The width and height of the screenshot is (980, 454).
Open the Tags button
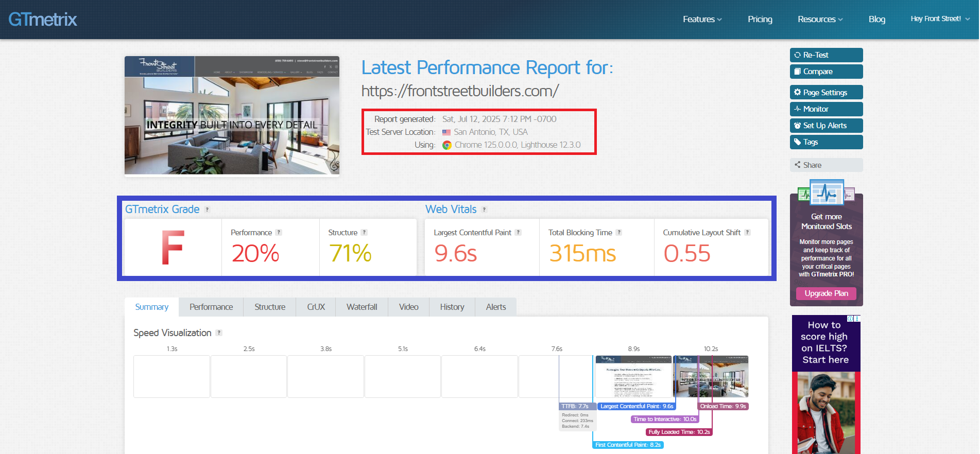[x=826, y=142]
